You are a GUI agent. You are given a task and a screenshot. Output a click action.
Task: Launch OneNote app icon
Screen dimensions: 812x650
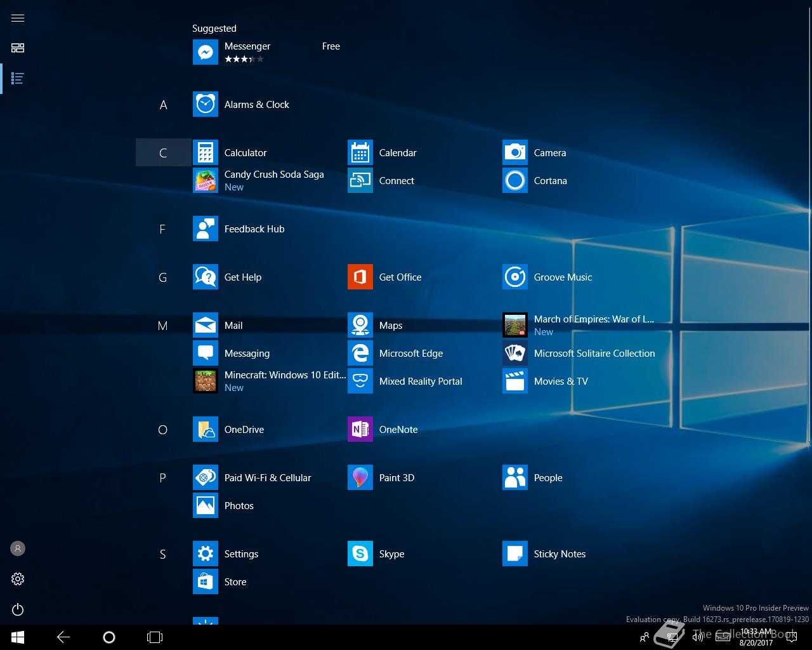pyautogui.click(x=360, y=429)
